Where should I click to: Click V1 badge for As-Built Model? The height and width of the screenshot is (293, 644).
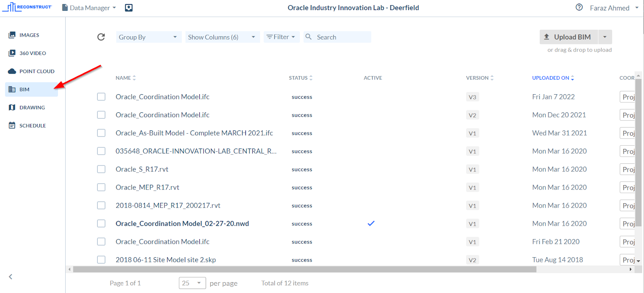(x=473, y=133)
